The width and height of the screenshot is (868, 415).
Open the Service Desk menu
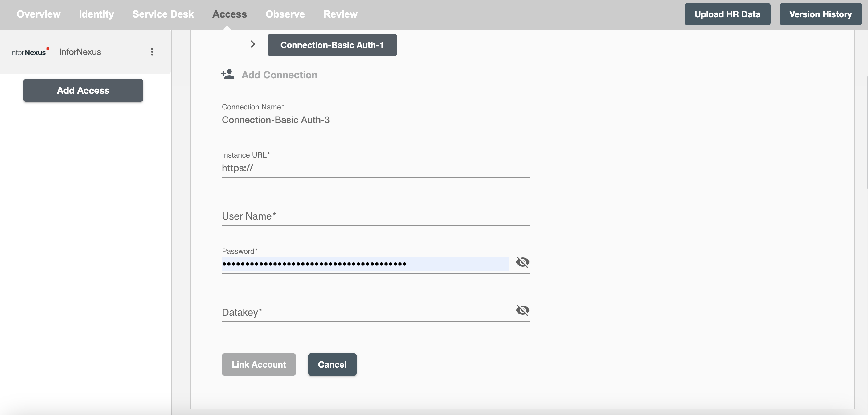point(163,14)
